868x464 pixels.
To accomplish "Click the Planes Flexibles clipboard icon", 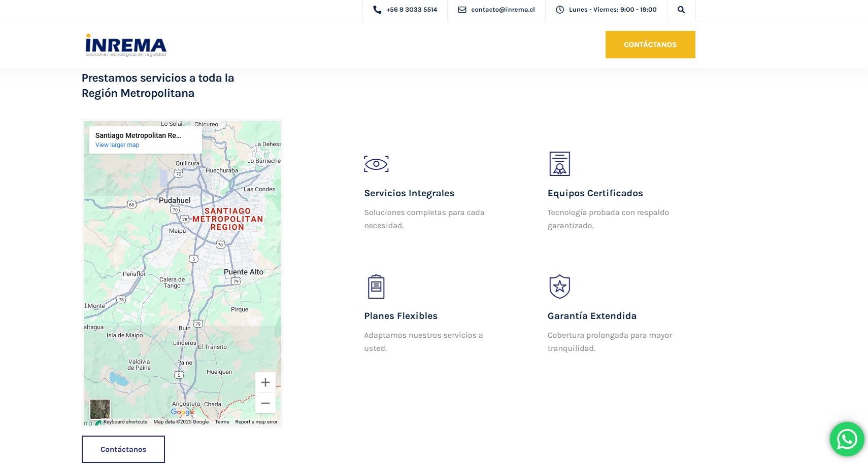I will [376, 287].
